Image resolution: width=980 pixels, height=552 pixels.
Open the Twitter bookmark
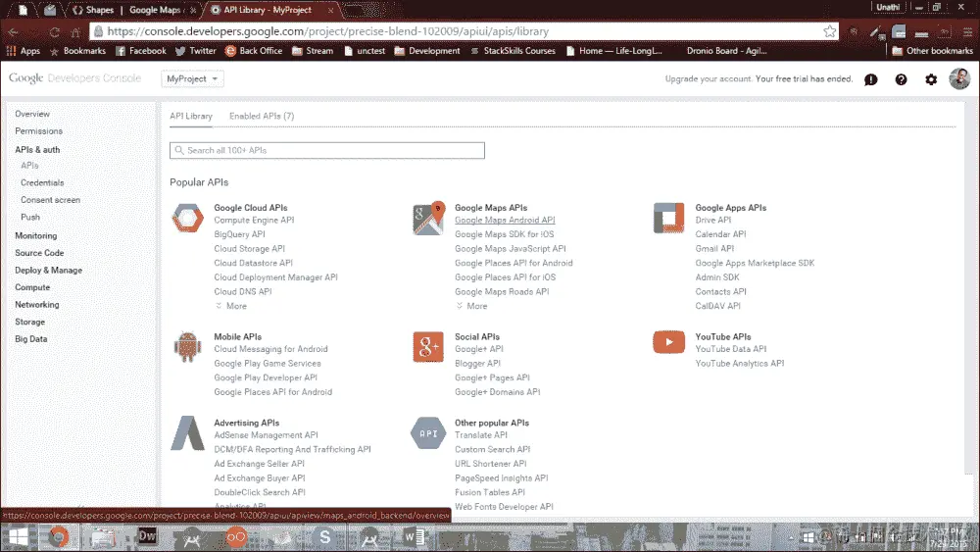pos(196,51)
